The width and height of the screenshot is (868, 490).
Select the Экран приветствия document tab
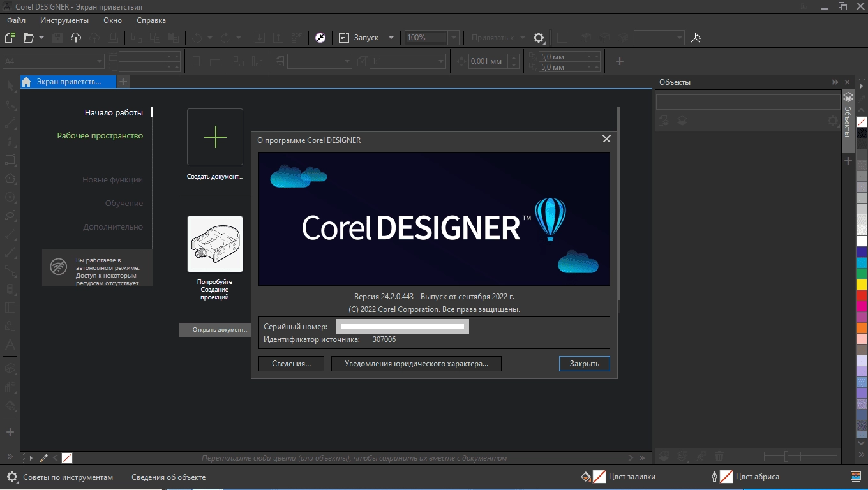68,82
